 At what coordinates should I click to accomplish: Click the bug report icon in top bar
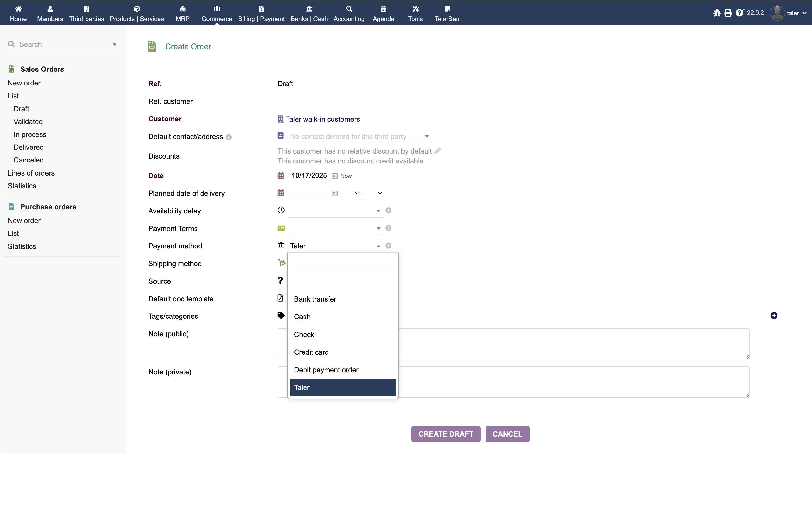point(717,13)
